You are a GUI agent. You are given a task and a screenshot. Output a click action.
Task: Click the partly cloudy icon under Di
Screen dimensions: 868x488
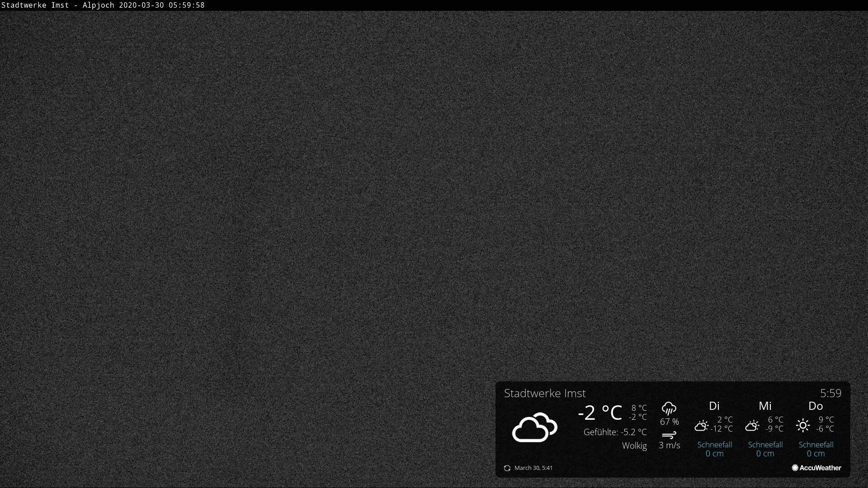coord(702,425)
